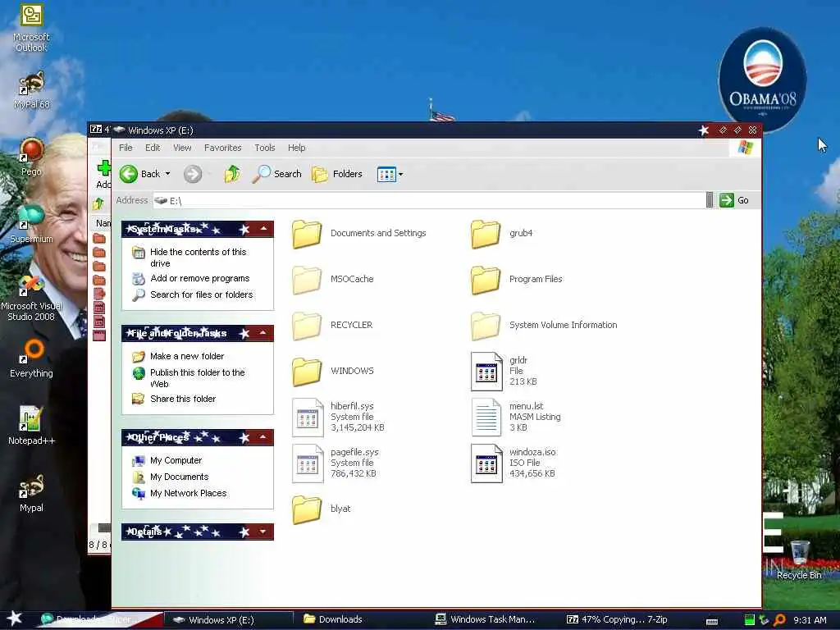Click Add or remove programs link

pyautogui.click(x=200, y=278)
